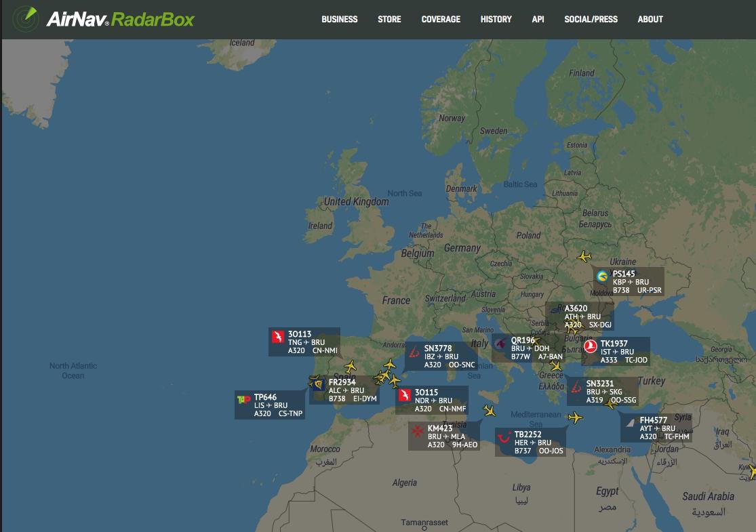The height and width of the screenshot is (532, 756).
Task: Click registration CN-NMF on 3O115
Action: click(x=452, y=409)
